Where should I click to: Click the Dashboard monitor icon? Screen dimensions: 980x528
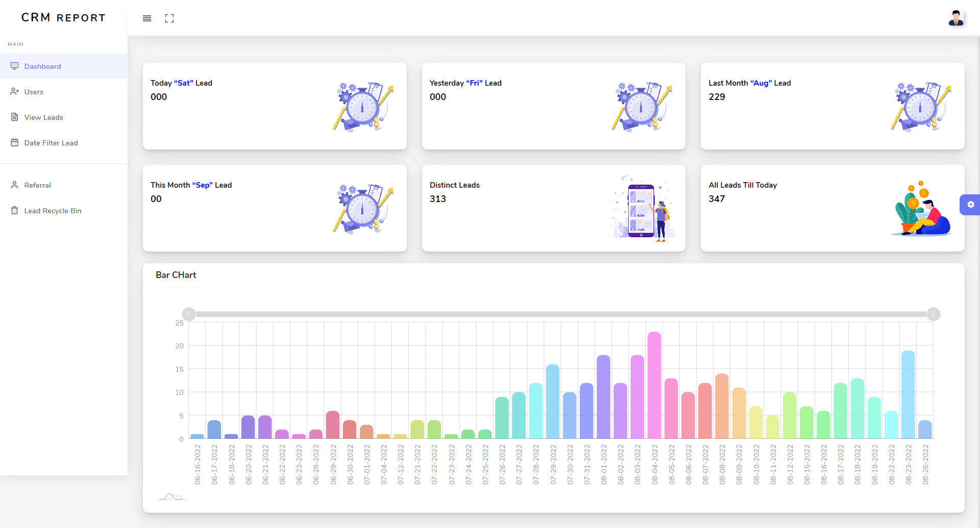15,66
